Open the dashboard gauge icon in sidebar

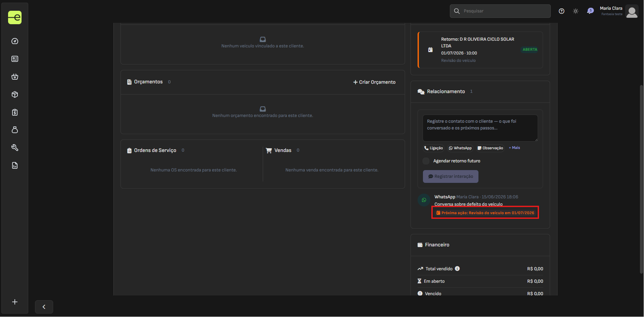tap(15, 41)
